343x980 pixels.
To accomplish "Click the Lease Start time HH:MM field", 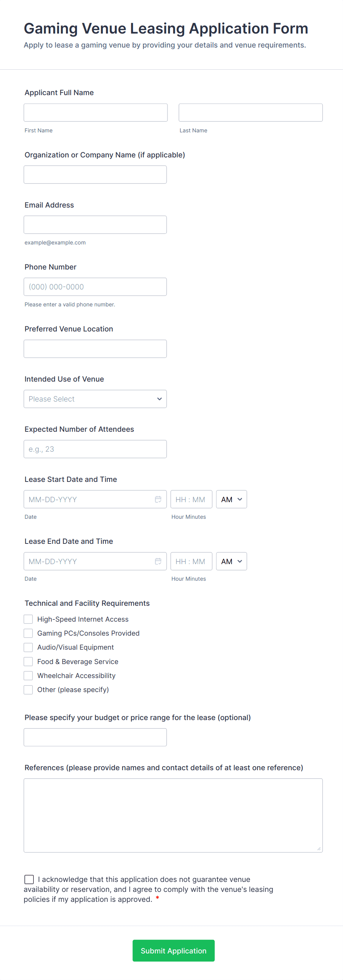I will click(191, 499).
